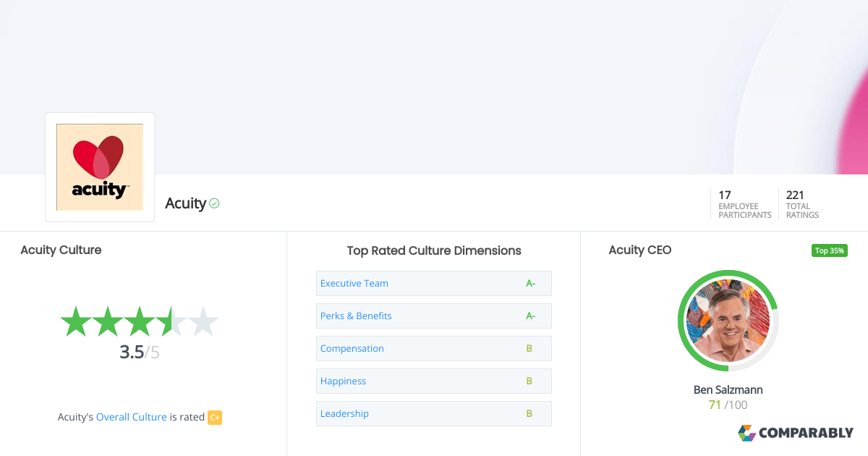
Task: Click the Acuity company name heading
Action: 185,203
